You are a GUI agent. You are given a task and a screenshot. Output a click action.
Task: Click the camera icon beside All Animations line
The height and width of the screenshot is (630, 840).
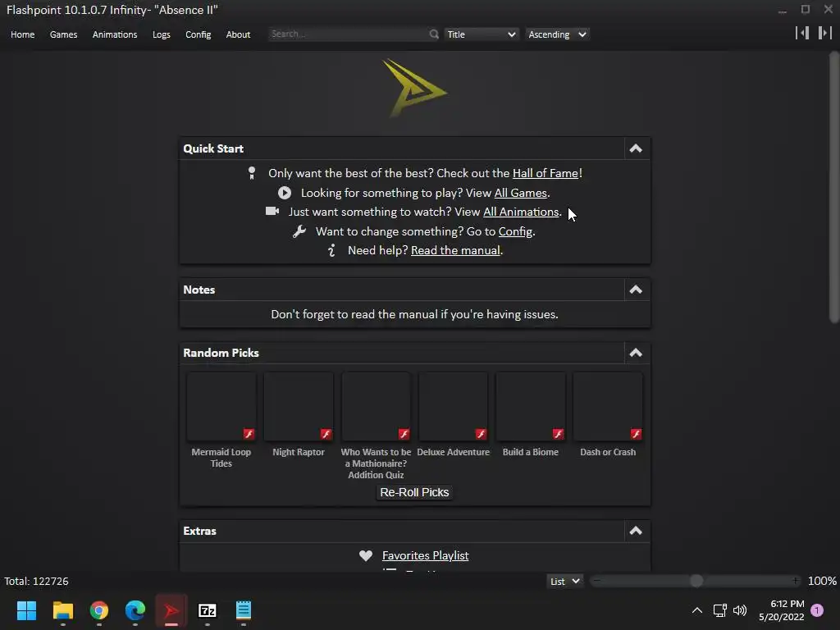click(x=272, y=211)
